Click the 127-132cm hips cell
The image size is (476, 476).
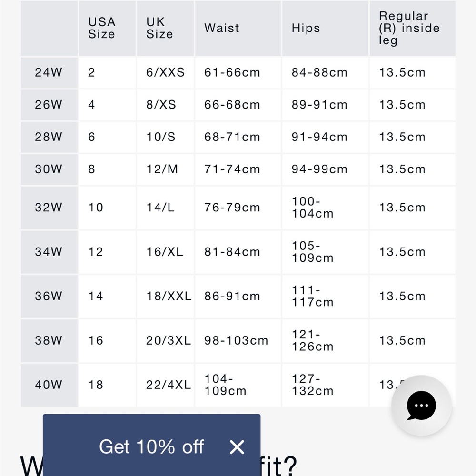tap(325, 385)
